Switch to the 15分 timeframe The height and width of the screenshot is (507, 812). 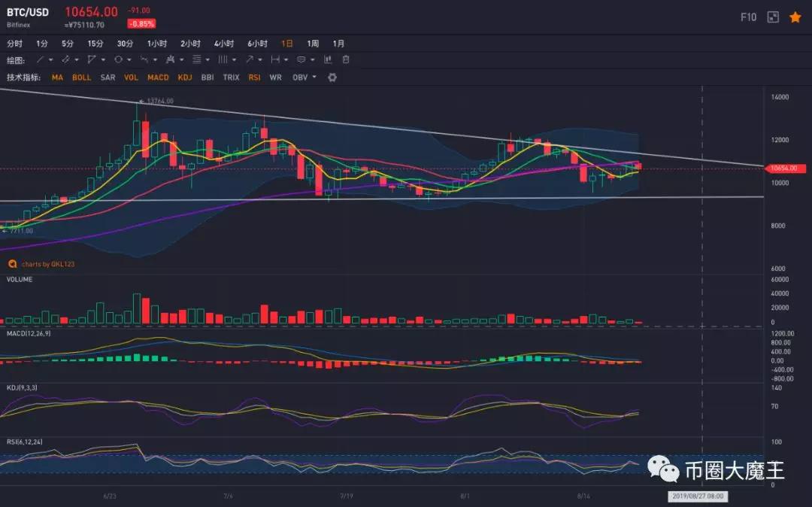tap(95, 44)
